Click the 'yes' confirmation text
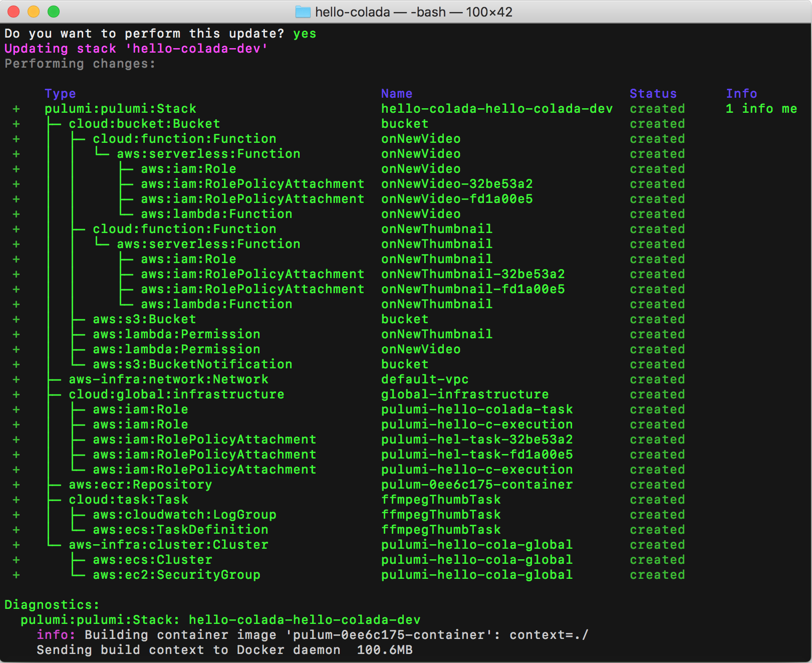The width and height of the screenshot is (812, 663). click(304, 34)
